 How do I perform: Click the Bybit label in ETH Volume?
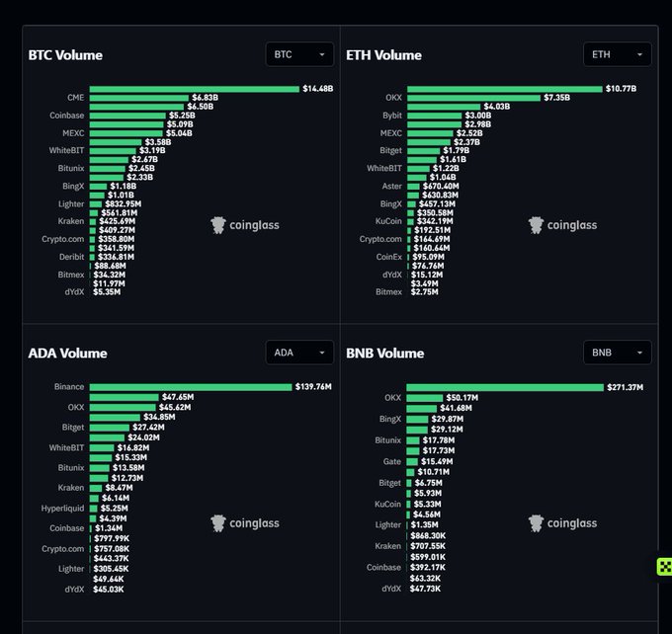pos(392,116)
